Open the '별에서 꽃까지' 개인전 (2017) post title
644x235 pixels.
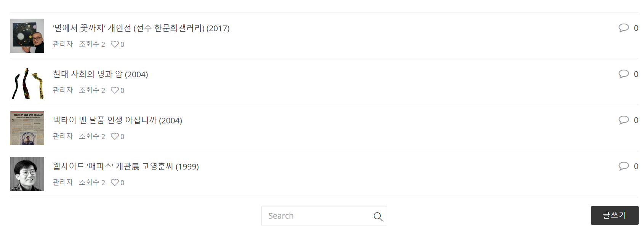coord(141,28)
